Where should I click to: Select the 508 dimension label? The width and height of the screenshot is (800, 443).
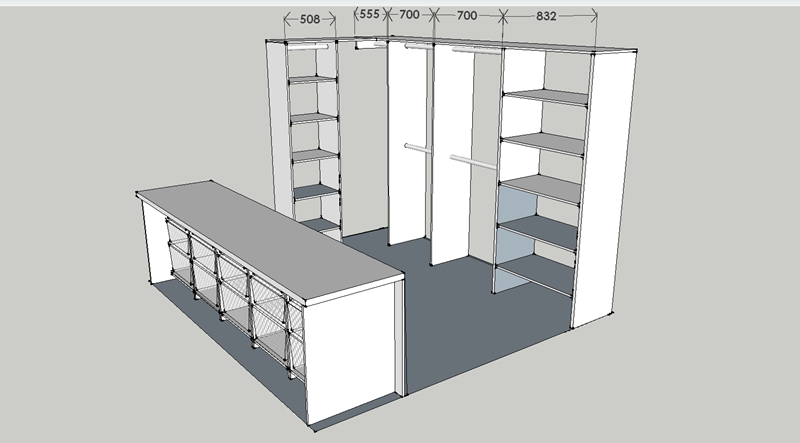coord(310,19)
